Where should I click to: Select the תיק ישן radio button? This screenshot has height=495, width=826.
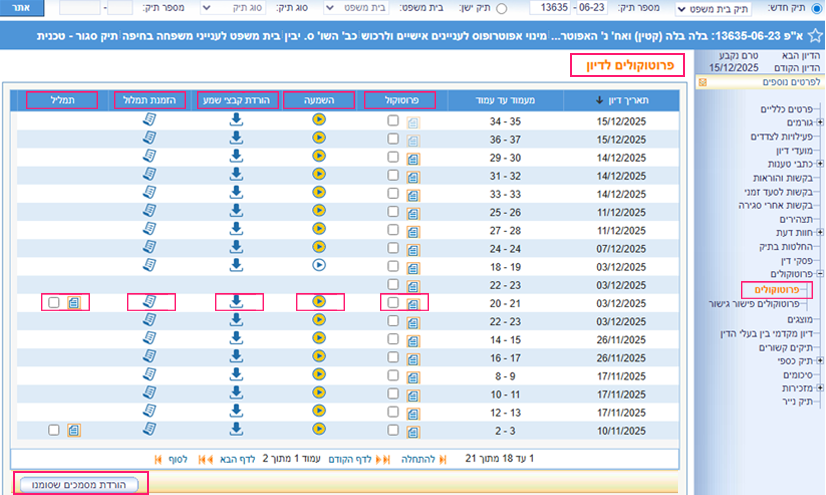tap(502, 8)
